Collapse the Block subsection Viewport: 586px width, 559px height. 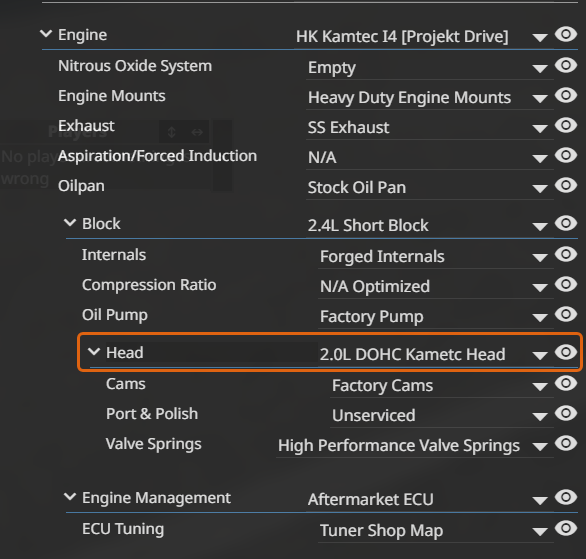[70, 223]
